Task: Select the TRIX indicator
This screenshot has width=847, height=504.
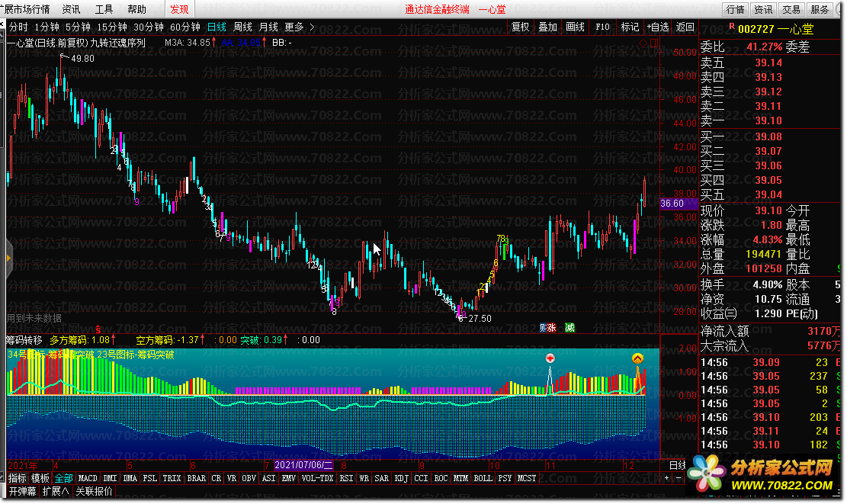Action: 172,478
